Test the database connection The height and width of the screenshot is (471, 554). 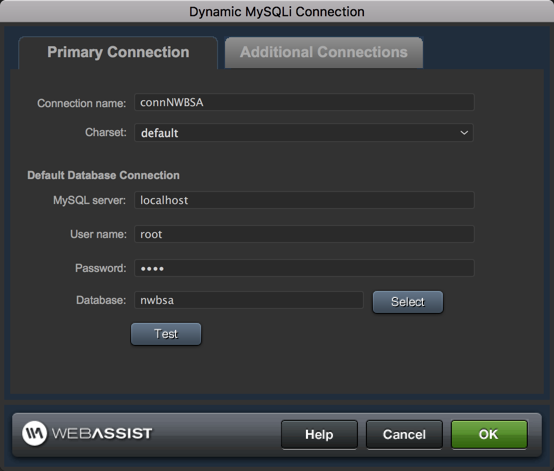tap(166, 334)
